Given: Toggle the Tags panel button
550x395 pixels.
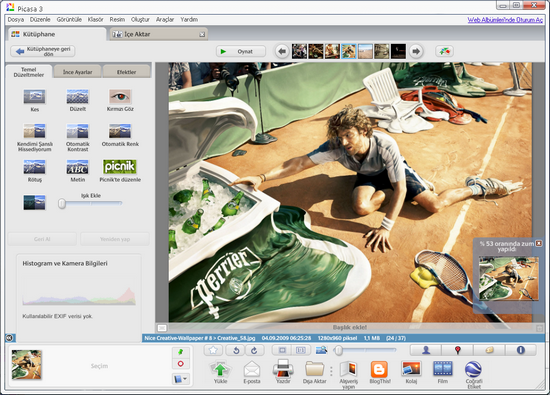Looking at the screenshot, I should click(x=489, y=350).
